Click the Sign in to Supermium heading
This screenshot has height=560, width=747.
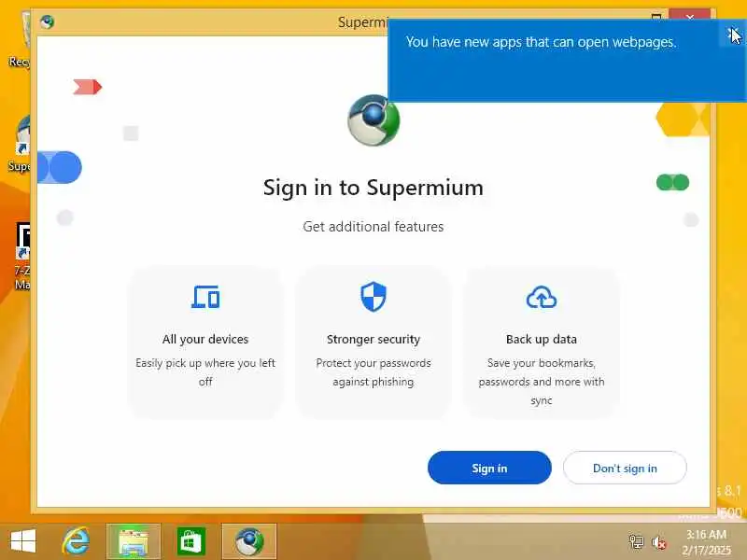373,188
